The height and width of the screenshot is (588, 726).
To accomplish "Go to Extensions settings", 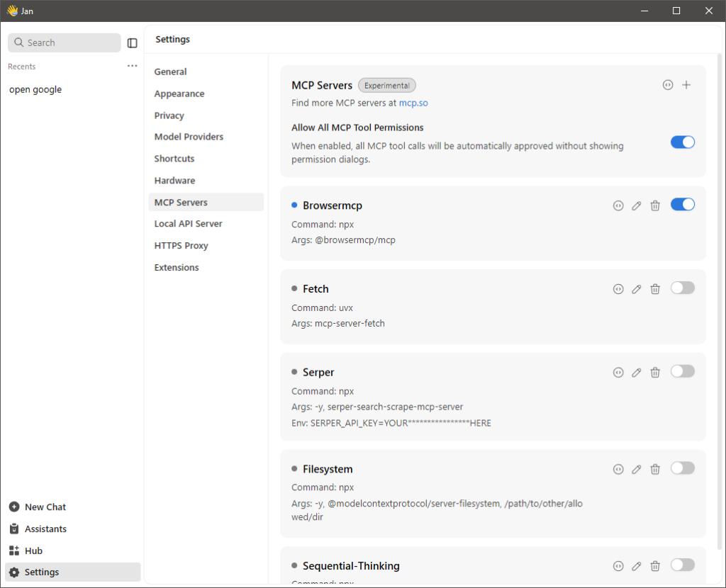I will click(206, 267).
